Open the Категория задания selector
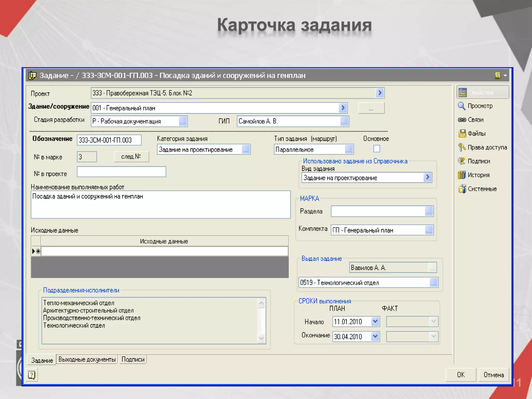 click(x=246, y=149)
